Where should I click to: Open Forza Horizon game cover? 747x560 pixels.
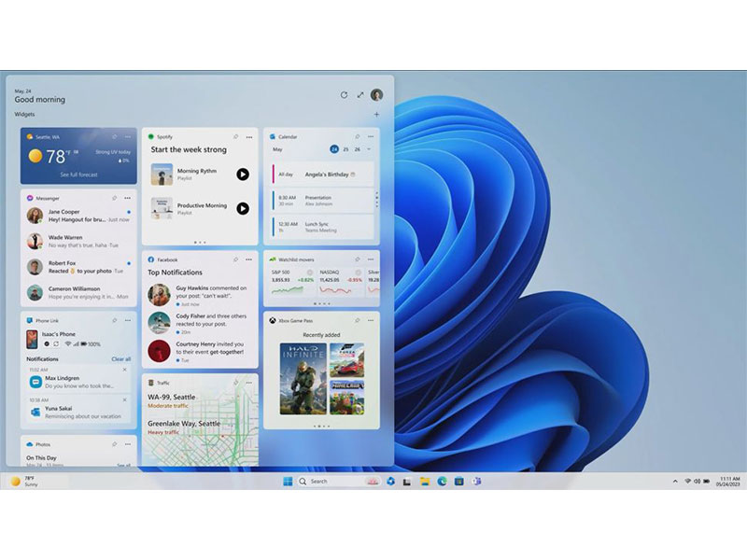(x=346, y=360)
